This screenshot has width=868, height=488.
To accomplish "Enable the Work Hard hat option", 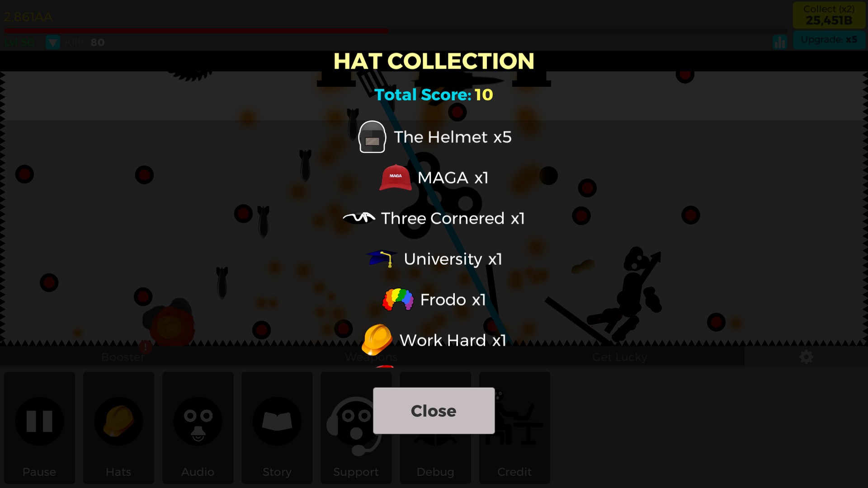I will pos(434,340).
